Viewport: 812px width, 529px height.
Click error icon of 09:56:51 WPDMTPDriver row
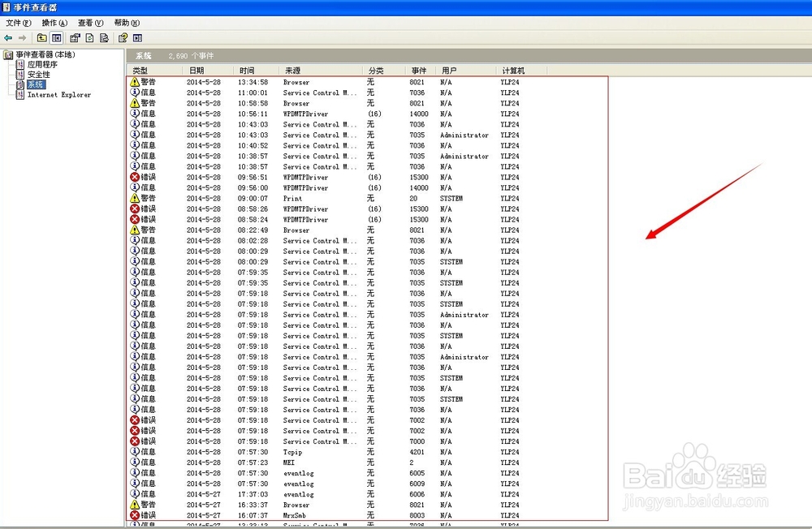point(135,177)
